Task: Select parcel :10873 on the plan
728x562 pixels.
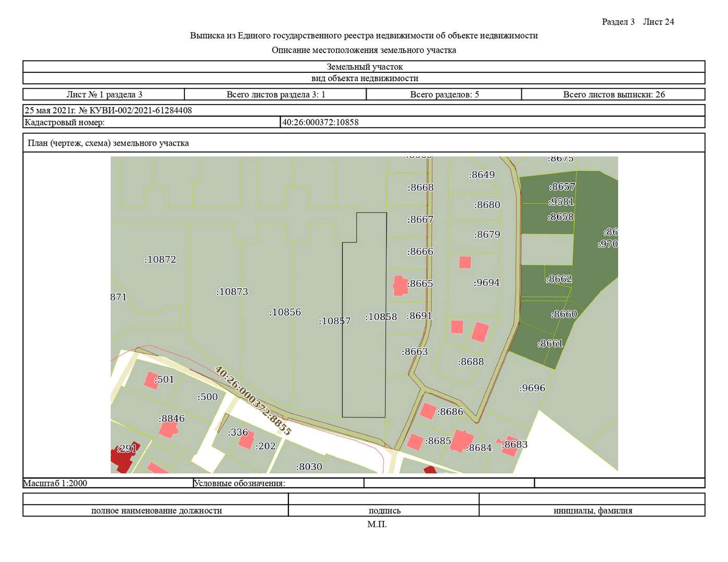Action: coord(232,292)
